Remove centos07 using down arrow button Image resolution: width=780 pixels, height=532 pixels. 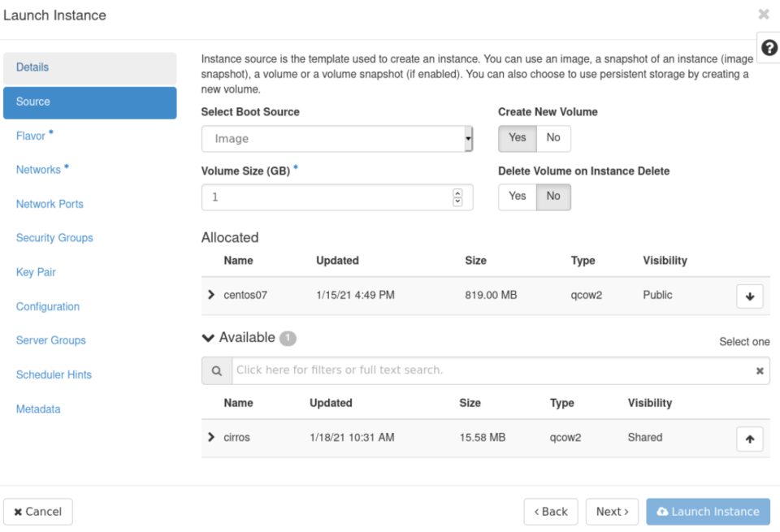[750, 296]
